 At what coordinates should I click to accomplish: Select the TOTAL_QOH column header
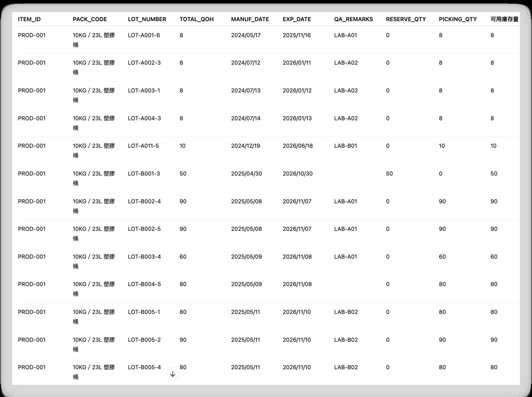point(196,19)
